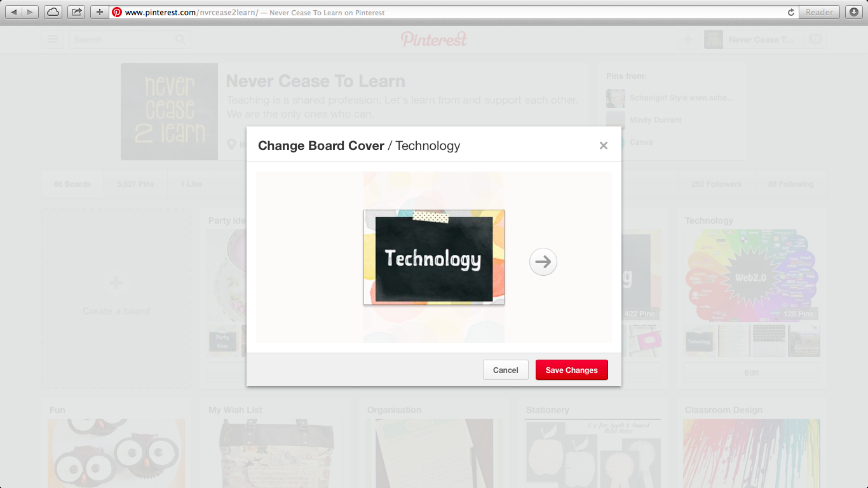Viewport: 868px width, 488px height.
Task: Open the Organisation board
Action: coord(434,453)
